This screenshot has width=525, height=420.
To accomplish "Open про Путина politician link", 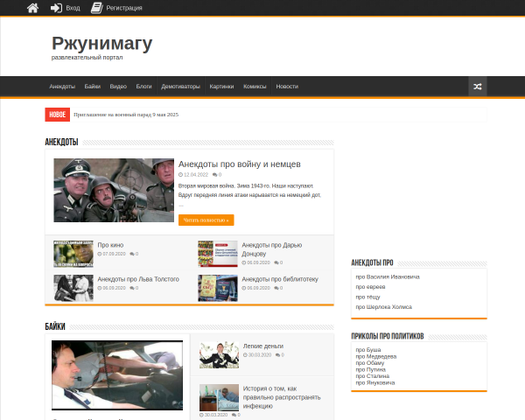I will (371, 370).
